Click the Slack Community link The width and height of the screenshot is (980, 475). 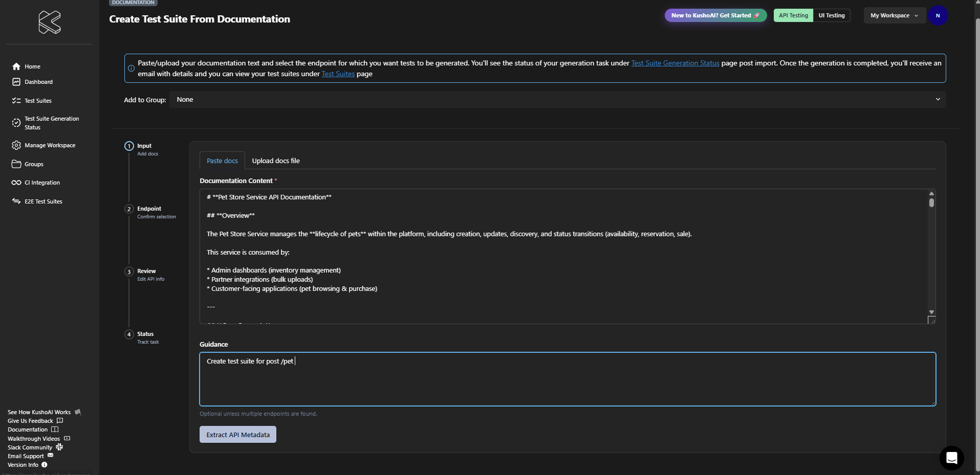(30, 447)
